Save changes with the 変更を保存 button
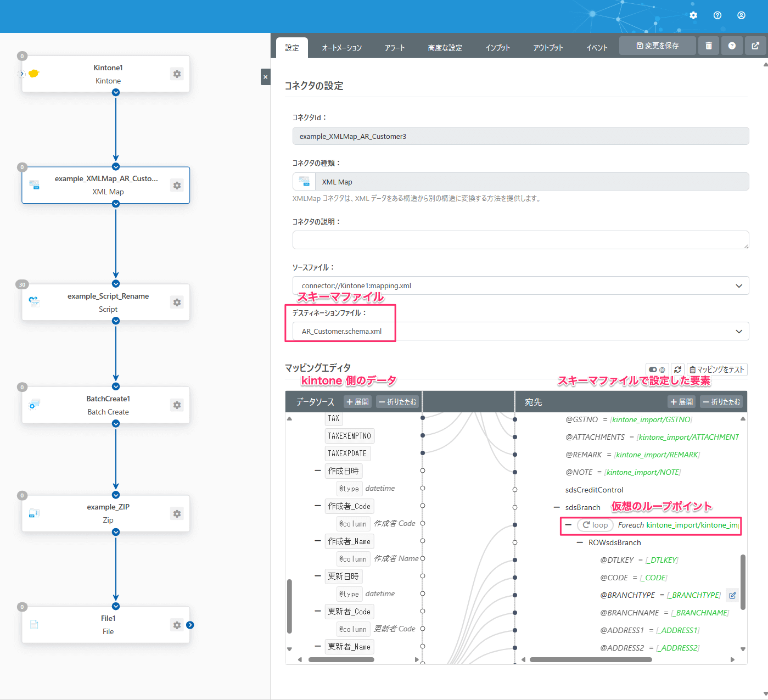Image resolution: width=768 pixels, height=700 pixels. [x=658, y=46]
